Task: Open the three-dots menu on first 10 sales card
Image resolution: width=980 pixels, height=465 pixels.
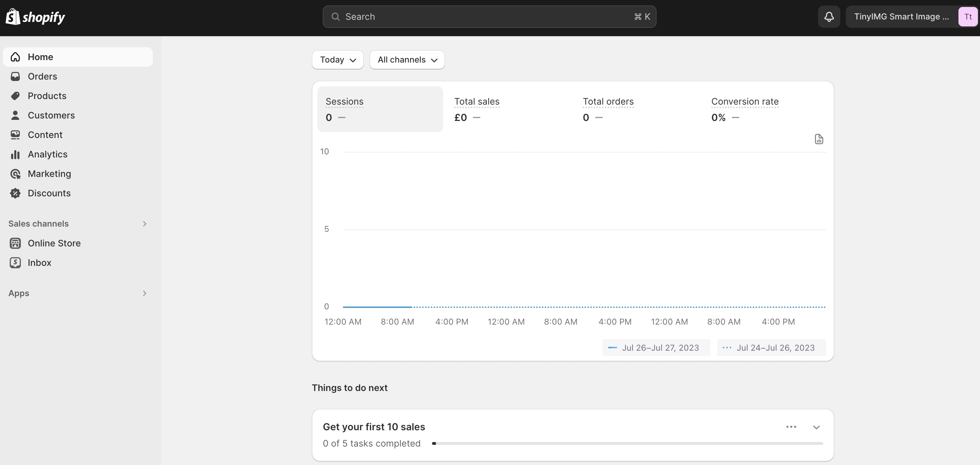Action: (x=791, y=427)
